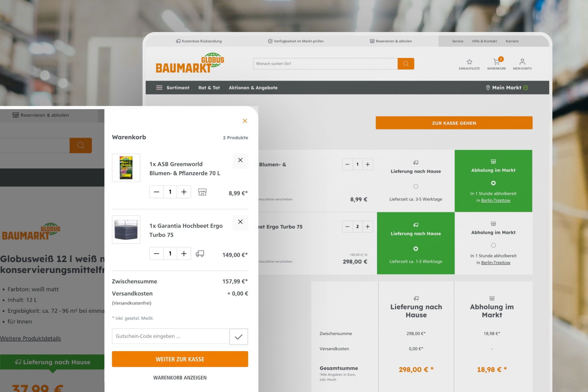The width and height of the screenshot is (588, 392).
Task: Open the Einkaufsliste star icon
Action: pos(469,62)
